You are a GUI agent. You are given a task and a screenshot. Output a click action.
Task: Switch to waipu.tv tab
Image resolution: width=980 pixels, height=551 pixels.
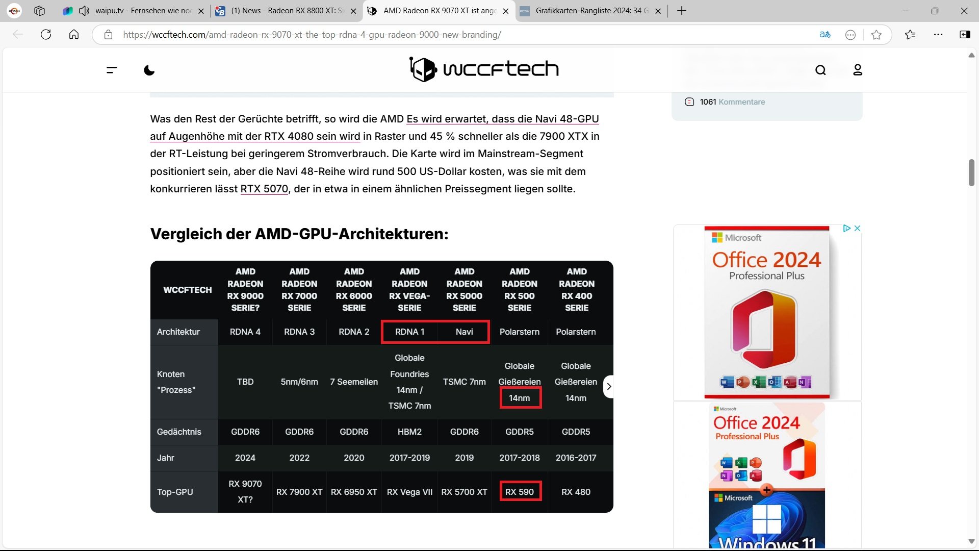[x=143, y=11]
